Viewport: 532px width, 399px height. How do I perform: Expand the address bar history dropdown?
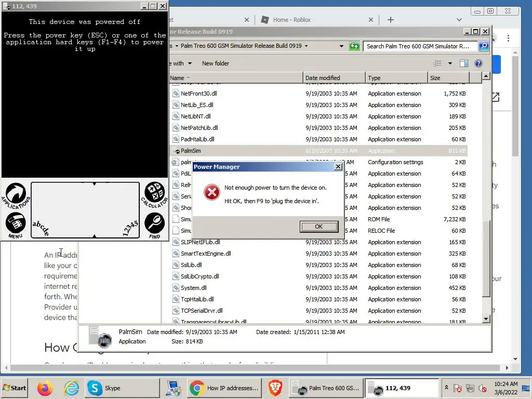pos(341,46)
